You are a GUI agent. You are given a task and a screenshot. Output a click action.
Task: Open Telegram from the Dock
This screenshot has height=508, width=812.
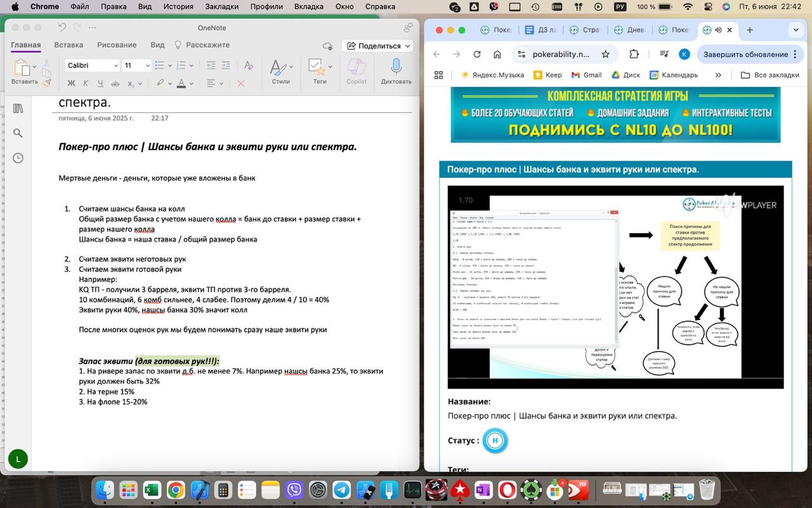point(341,490)
